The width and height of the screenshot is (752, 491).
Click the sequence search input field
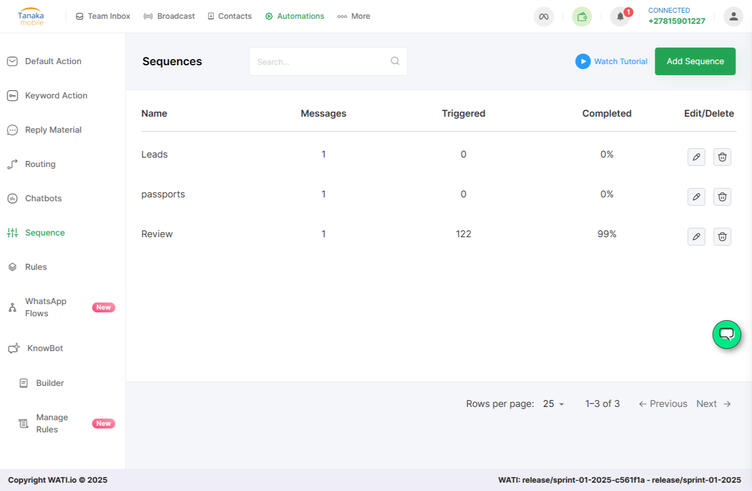click(320, 61)
